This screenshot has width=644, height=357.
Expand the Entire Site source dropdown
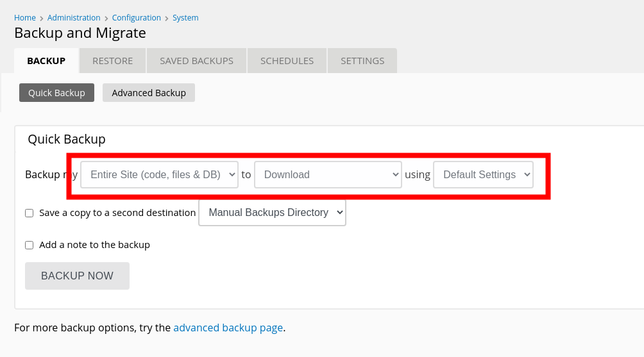point(159,174)
